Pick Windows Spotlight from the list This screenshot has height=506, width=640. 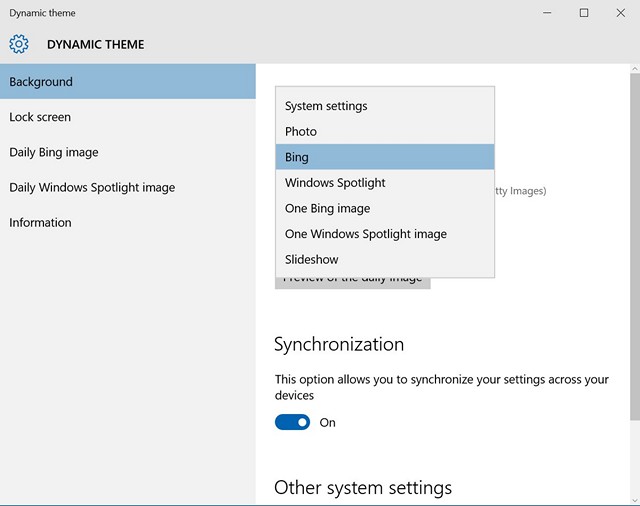pyautogui.click(x=385, y=183)
